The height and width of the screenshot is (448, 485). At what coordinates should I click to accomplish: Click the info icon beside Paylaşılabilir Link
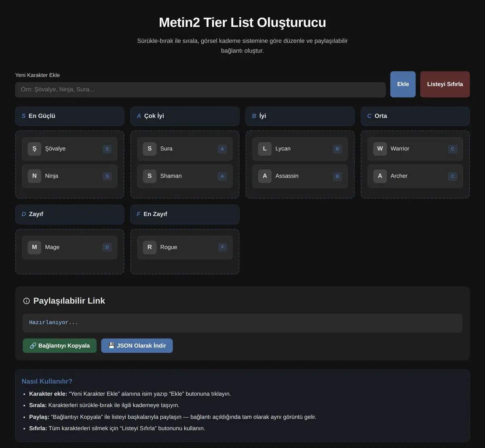(27, 301)
